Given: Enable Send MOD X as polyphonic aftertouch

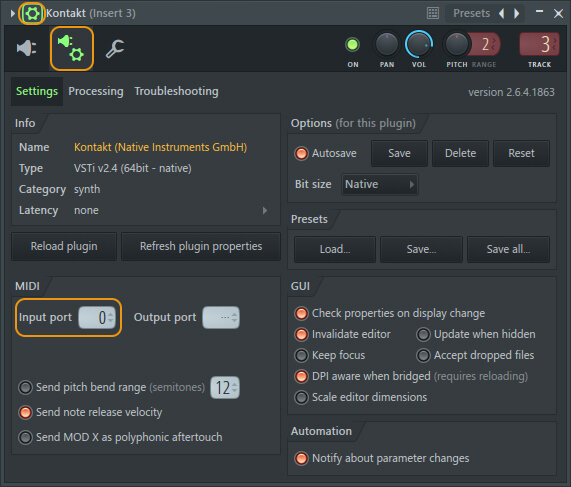Looking at the screenshot, I should 25,437.
